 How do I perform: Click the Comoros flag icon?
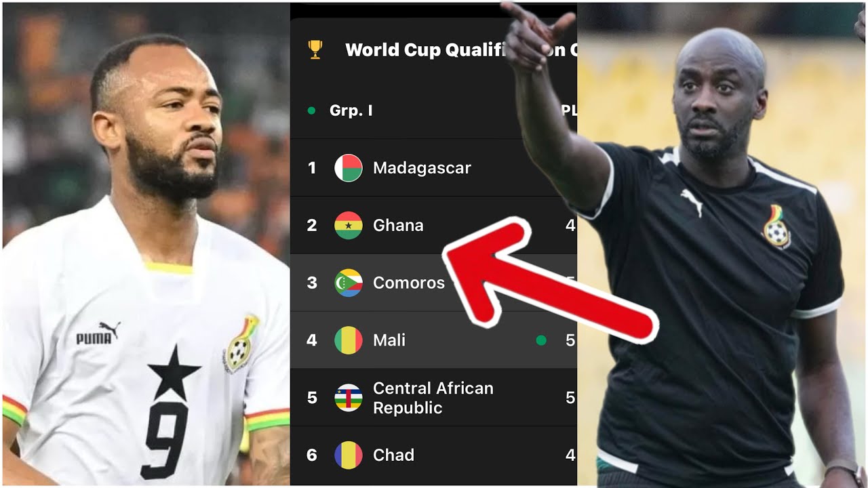349,283
